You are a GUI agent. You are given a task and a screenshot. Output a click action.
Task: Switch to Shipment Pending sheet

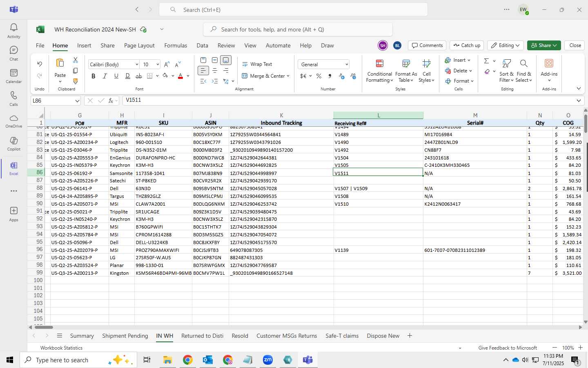click(x=125, y=336)
